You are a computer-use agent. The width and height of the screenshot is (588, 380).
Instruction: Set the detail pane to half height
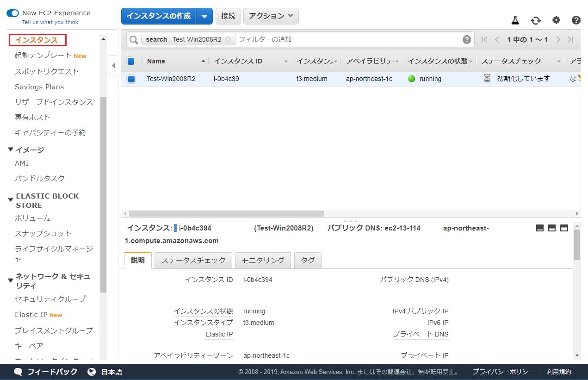551,228
